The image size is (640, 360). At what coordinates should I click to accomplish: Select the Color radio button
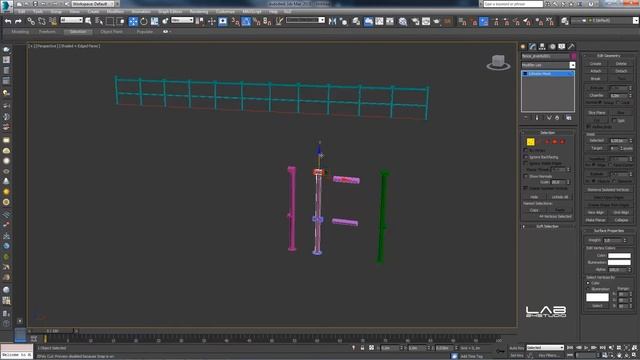coord(589,283)
